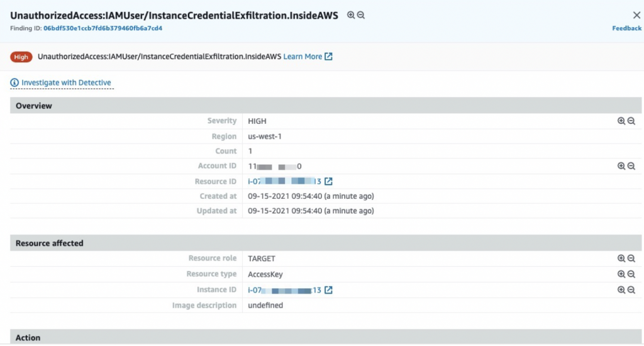Select the us-west-1 region value
This screenshot has height=346, width=644.
click(x=265, y=137)
